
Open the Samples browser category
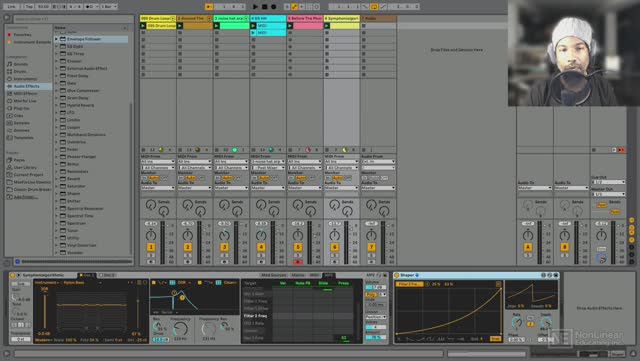point(21,123)
